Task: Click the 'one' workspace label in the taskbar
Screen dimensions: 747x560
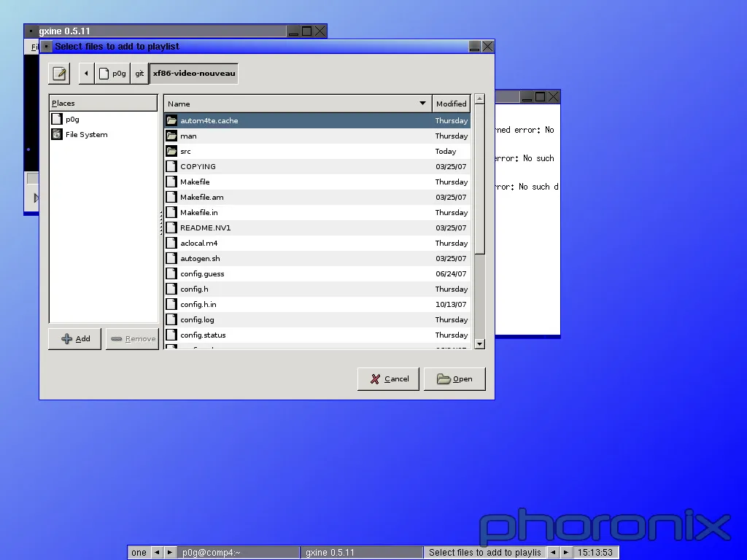Action: coord(139,553)
